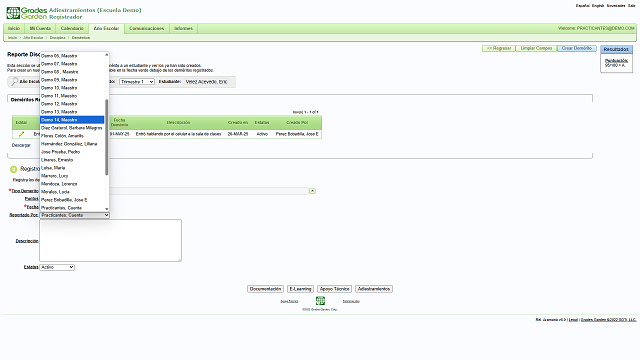Choose Hernández González, Liliana option
This screenshot has height=360, width=640.
click(x=72, y=144)
